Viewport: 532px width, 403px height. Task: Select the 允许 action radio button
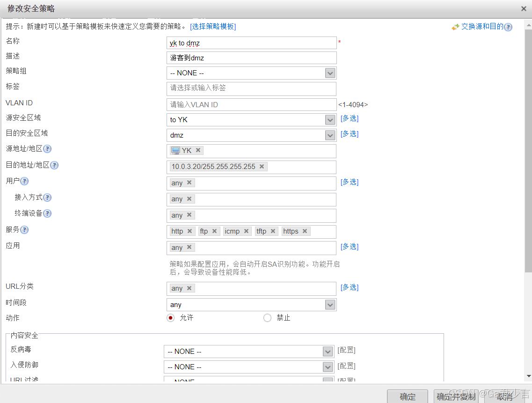171,318
